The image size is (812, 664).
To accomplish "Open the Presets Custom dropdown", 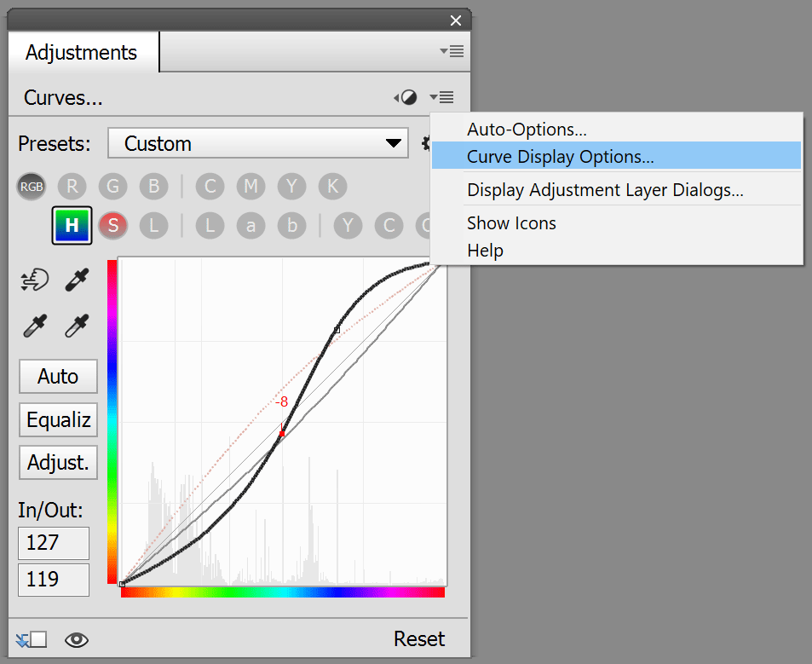I will [258, 143].
